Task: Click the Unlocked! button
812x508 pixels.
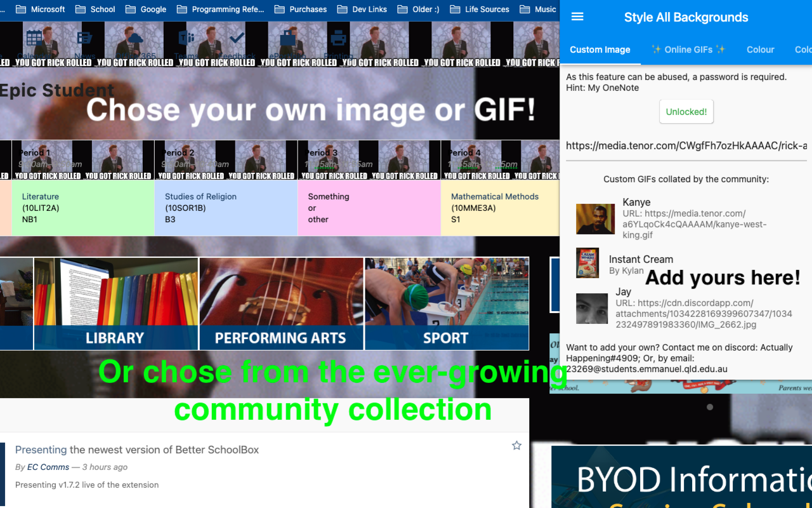Action: click(686, 111)
